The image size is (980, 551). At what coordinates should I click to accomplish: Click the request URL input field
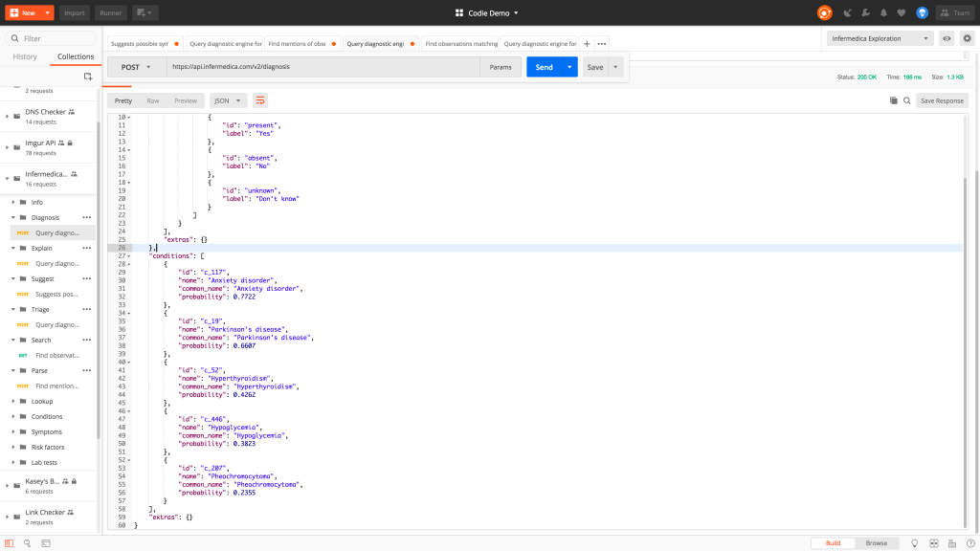tap(323, 67)
